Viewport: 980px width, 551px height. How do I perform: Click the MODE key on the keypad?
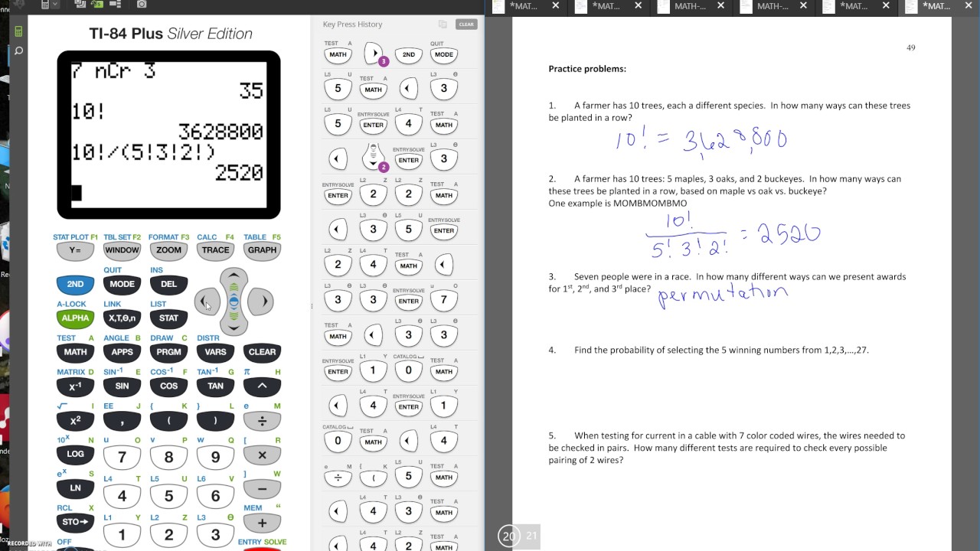pos(122,284)
